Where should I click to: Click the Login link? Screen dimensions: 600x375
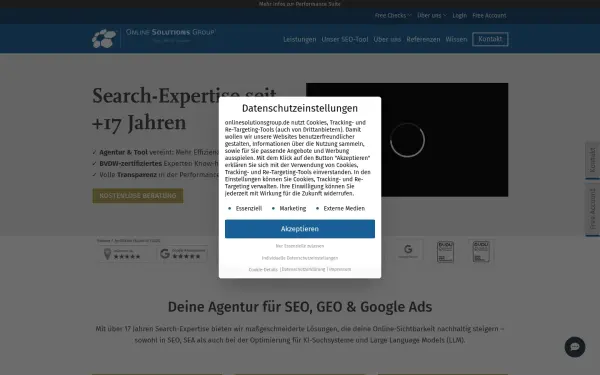tap(460, 15)
